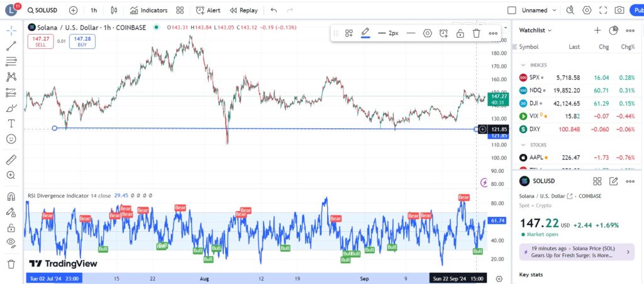Collapse the INDICES watchlist section
The image size is (644, 284).
(x=523, y=65)
